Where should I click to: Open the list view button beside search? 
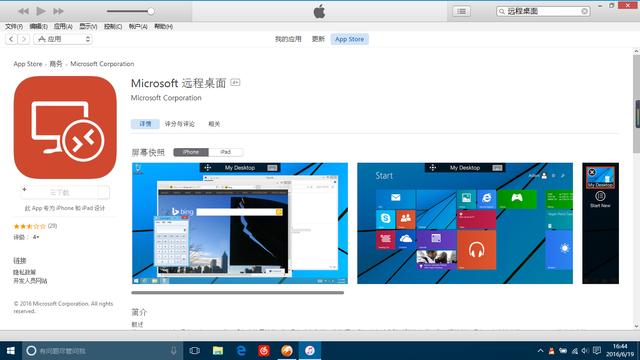461,11
